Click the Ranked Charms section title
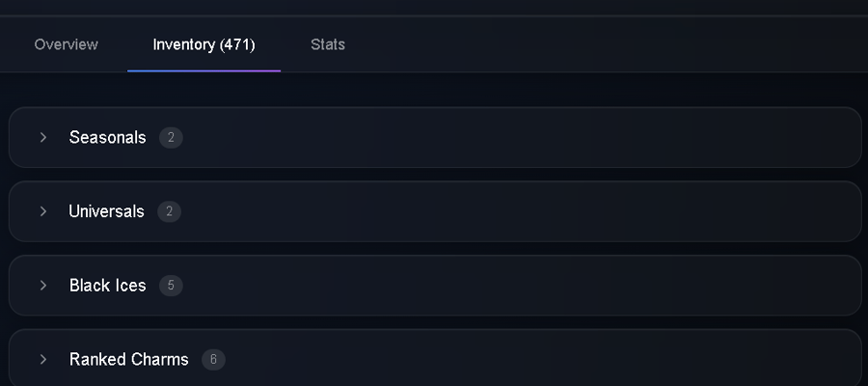 coord(128,359)
